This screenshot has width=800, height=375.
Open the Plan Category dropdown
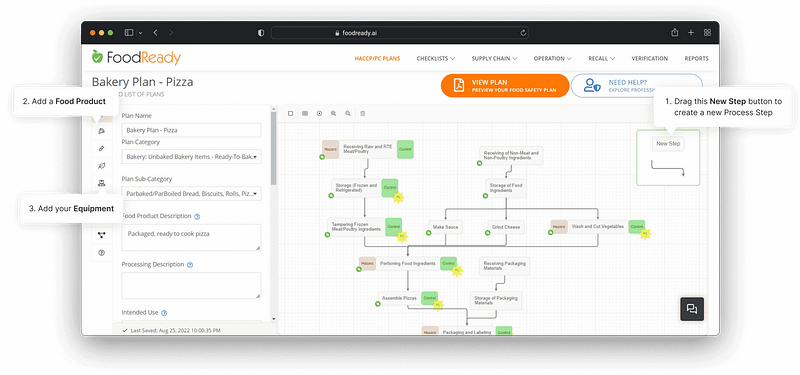191,157
